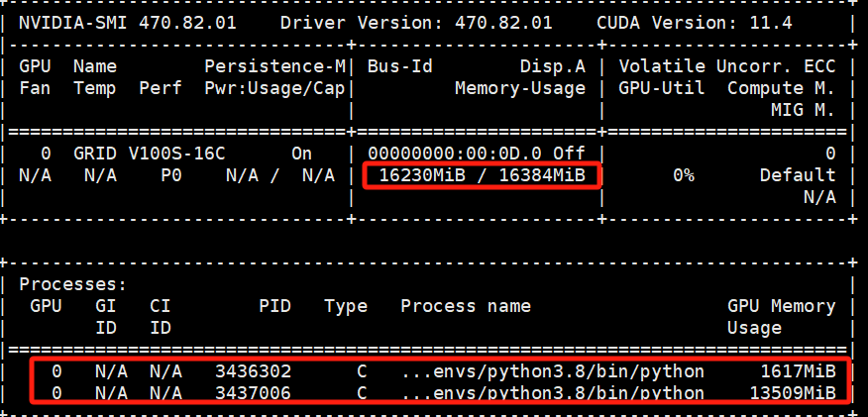
Task: Click the Disp.A header
Action: 553,66
